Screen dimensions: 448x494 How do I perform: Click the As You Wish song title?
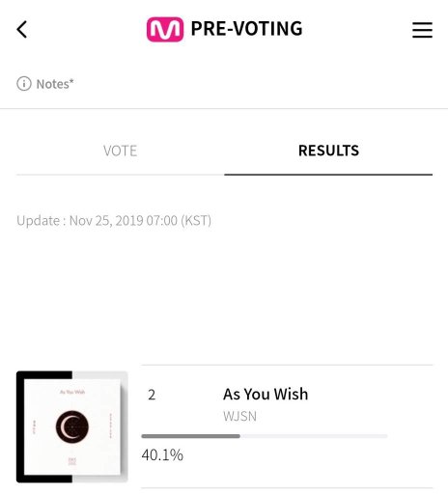266,394
